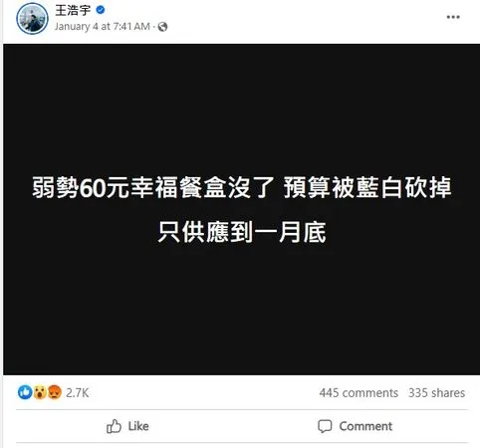View the 335 shares list
This screenshot has width=480, height=448.
tap(436, 393)
